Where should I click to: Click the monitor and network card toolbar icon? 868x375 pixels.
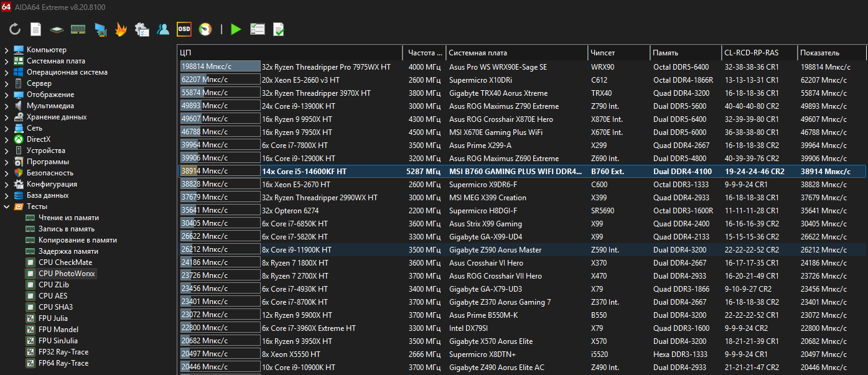tap(100, 29)
